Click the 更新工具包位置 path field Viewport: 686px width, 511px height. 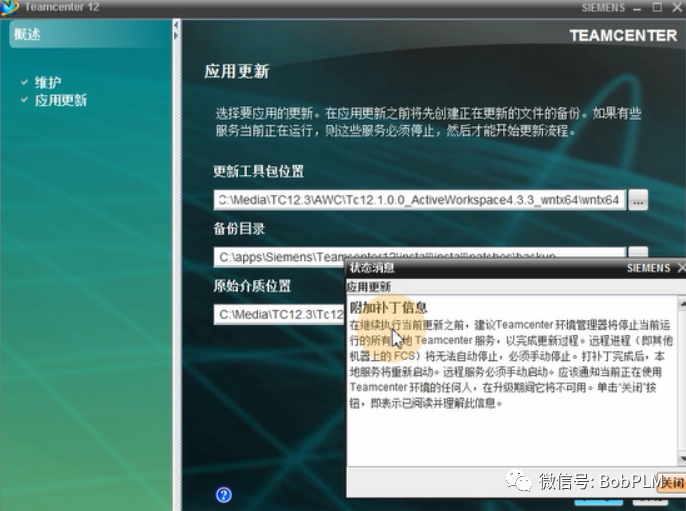(x=420, y=200)
